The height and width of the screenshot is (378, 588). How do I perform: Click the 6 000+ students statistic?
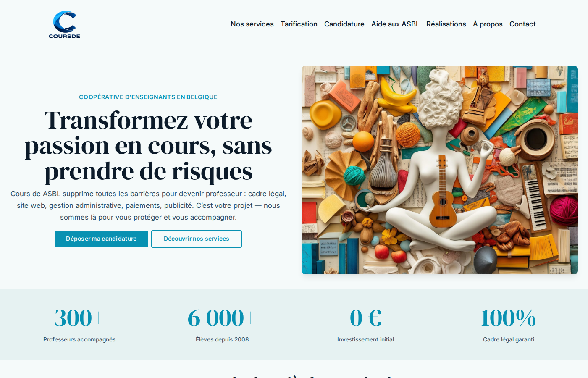point(222,318)
